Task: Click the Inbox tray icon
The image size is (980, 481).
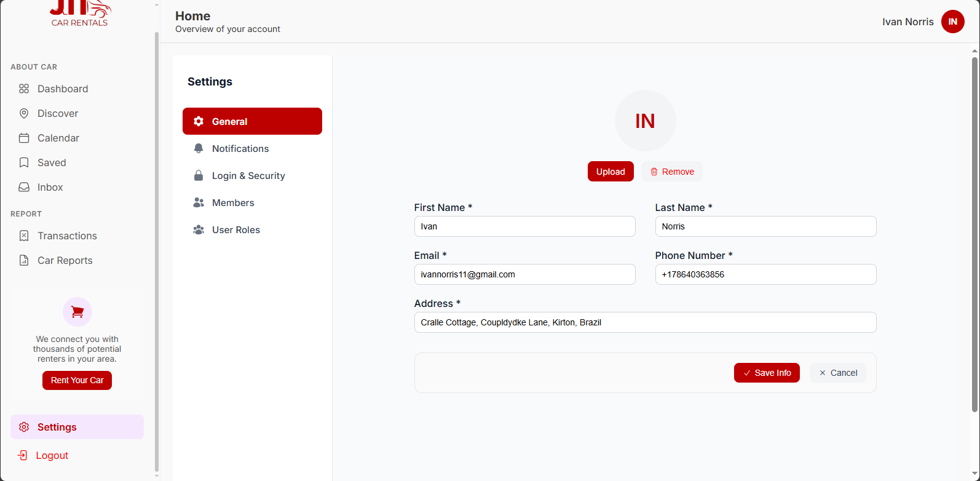Action: [x=24, y=187]
